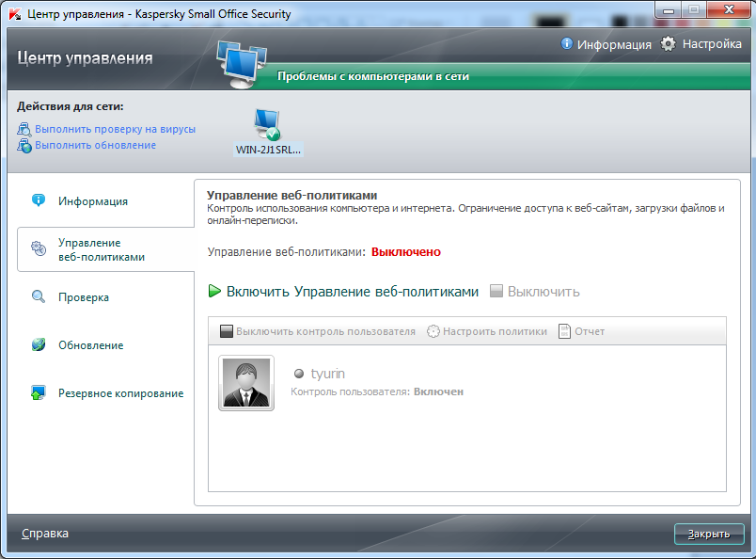
Task: Click Выключить контроль пользователя square icon
Action: pos(226,331)
